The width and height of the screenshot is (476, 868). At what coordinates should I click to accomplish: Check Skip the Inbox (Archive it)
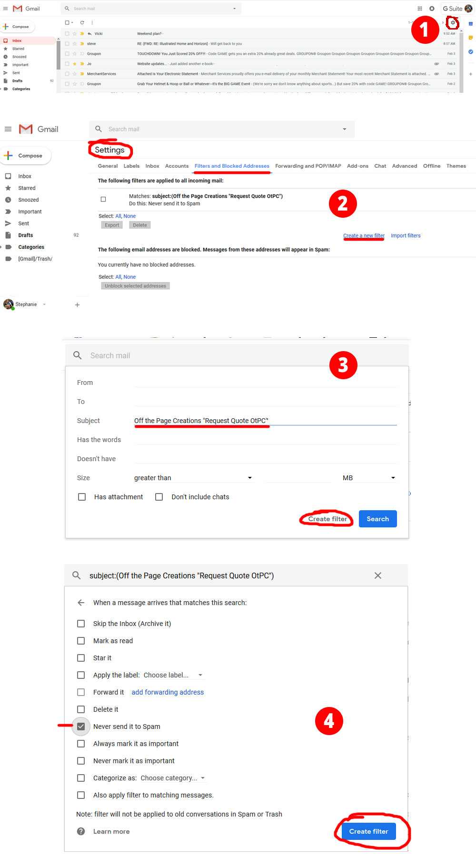(x=81, y=624)
